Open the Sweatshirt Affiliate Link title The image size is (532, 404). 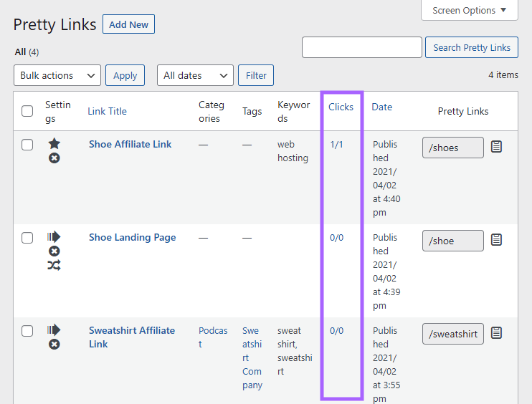pyautogui.click(x=132, y=337)
